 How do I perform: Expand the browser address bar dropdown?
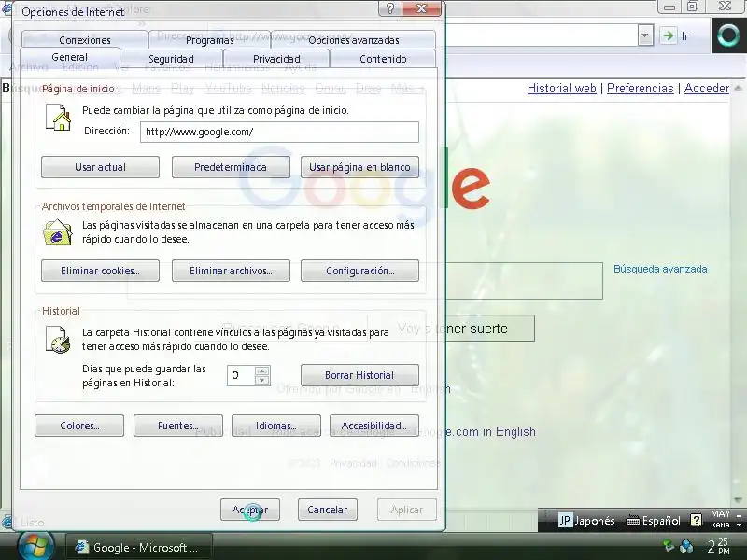645,35
